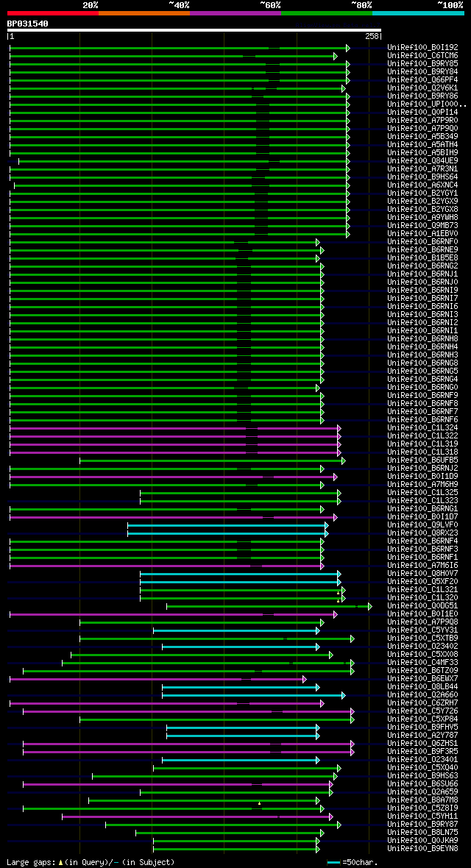Click the UniRef100_Q9MB73 entry
Viewport: 471px width, 868px height.
[422, 225]
